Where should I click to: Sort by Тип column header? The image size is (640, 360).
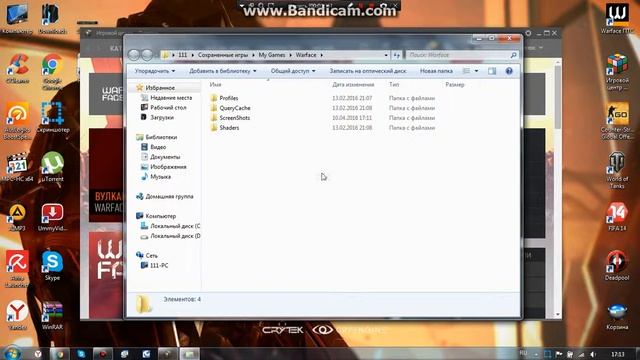[x=394, y=84]
